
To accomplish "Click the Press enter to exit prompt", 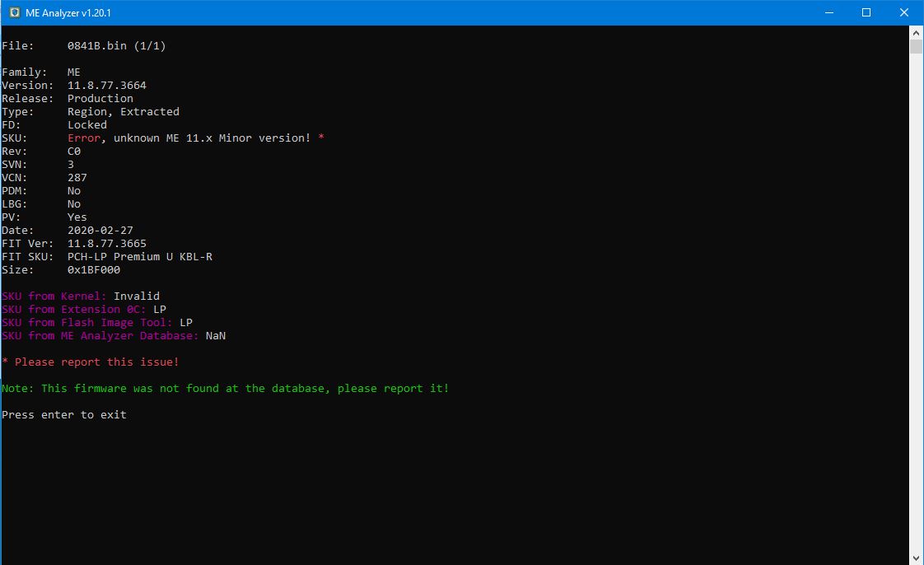I will tap(64, 415).
